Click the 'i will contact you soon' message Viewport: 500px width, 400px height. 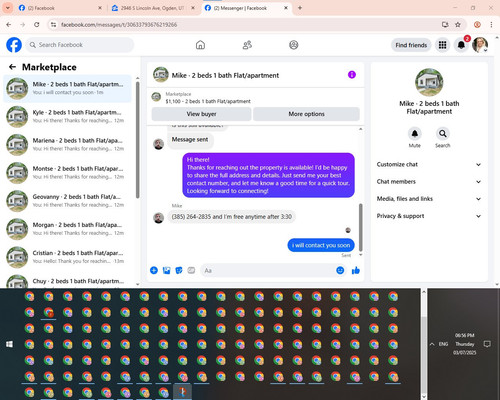(x=321, y=245)
